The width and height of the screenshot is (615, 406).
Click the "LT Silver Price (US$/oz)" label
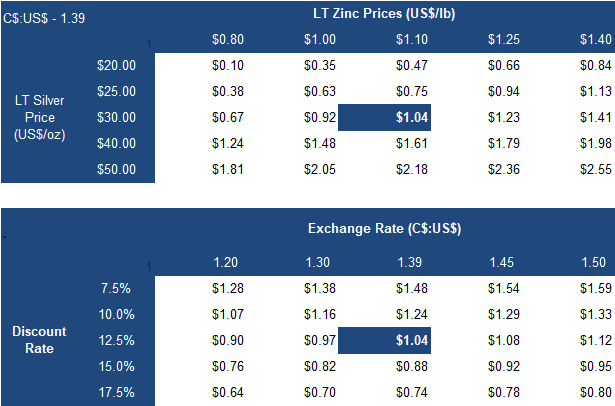pyautogui.click(x=41, y=117)
